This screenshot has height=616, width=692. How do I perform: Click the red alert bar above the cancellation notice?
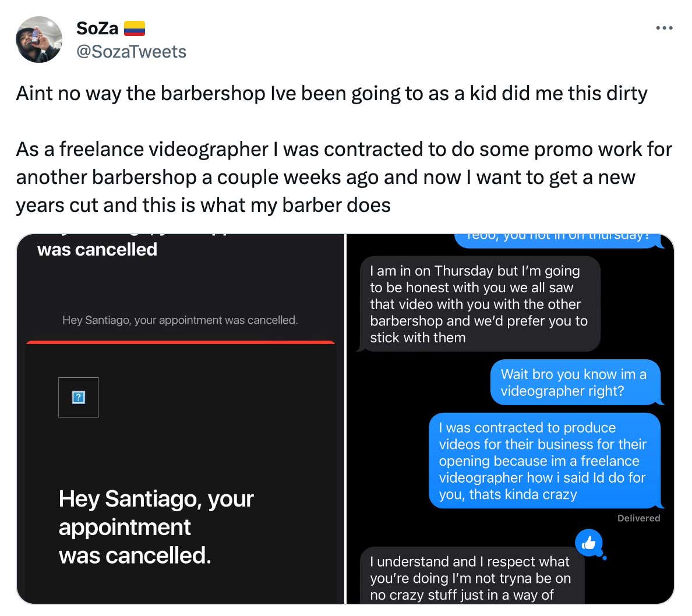tap(179, 342)
